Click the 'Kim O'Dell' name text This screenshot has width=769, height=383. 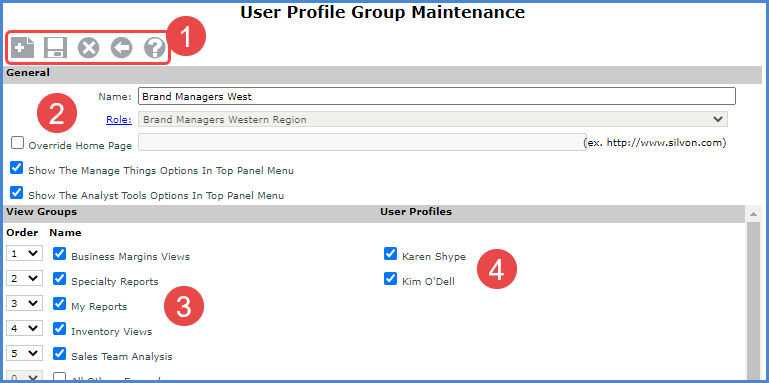428,281
